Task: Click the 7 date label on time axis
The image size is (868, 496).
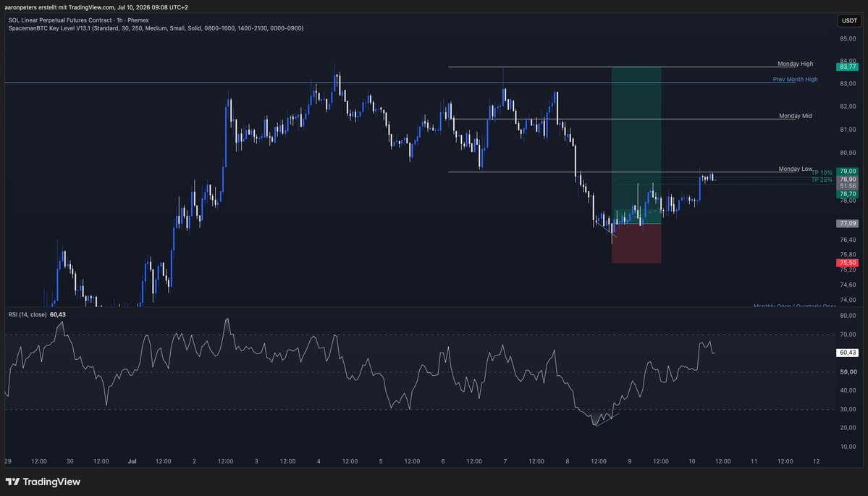Action: pos(505,461)
